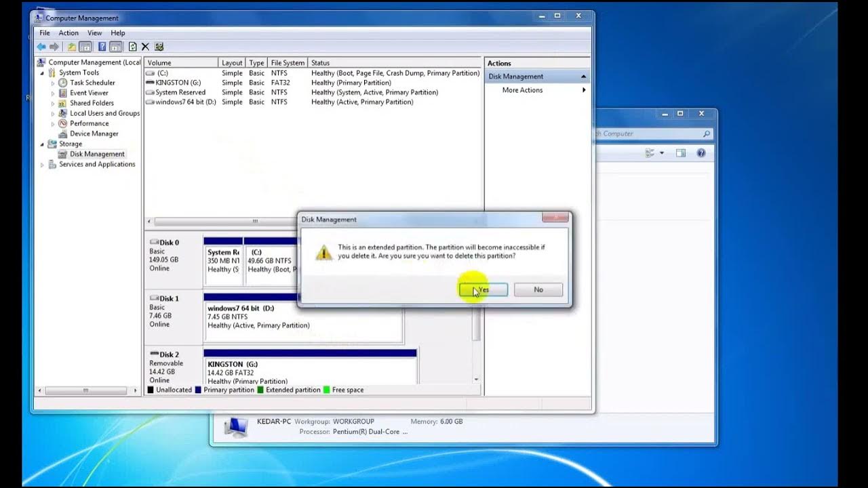Screen dimensions: 868x488
Task: Click the preview pane icon in Computer window
Action: (x=682, y=153)
